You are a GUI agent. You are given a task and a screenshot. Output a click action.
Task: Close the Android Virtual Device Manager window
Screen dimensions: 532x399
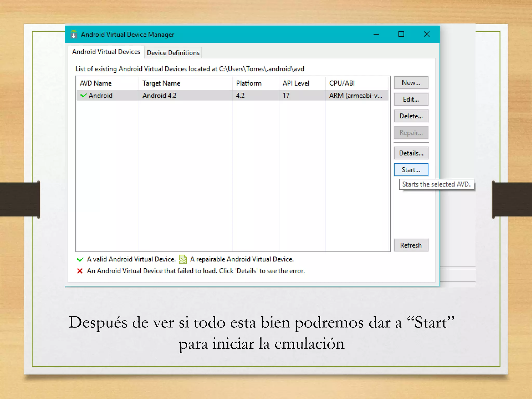pos(427,34)
